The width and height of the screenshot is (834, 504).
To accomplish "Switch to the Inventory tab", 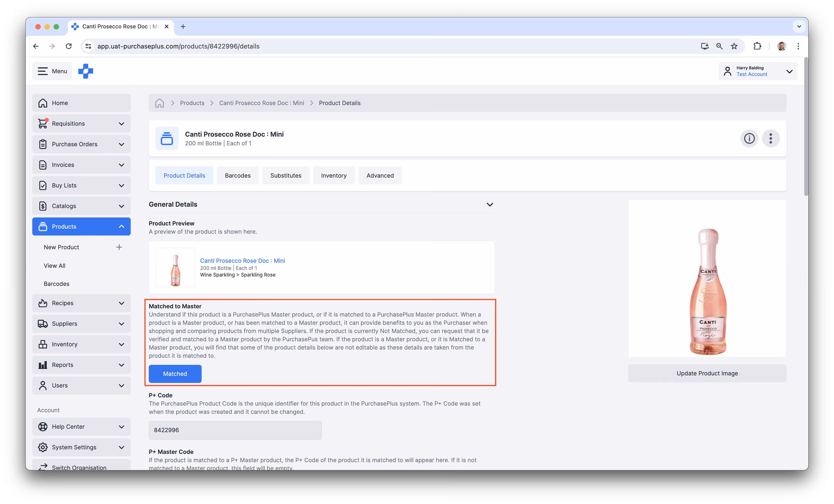I will pos(334,175).
